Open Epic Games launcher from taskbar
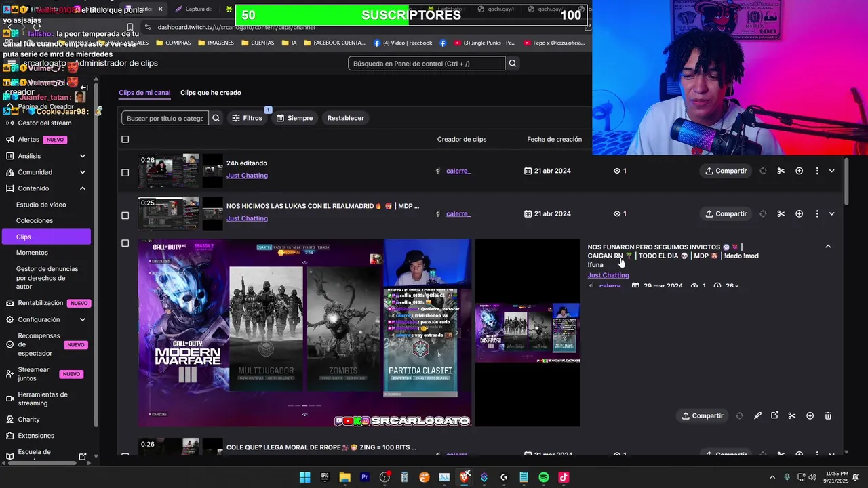 point(325,477)
